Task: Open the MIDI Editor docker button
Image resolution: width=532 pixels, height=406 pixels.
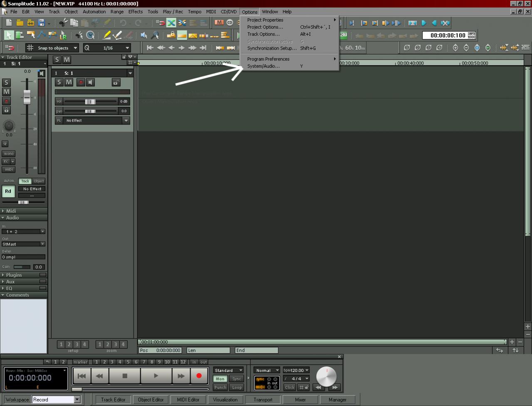Action: point(188,400)
